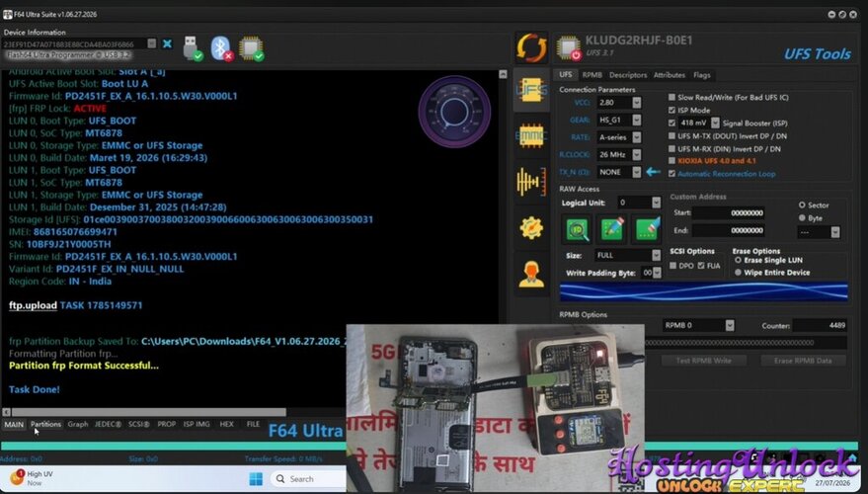The width and height of the screenshot is (868, 494).
Task: Choose Erase Single LUN option
Action: pyautogui.click(x=738, y=260)
